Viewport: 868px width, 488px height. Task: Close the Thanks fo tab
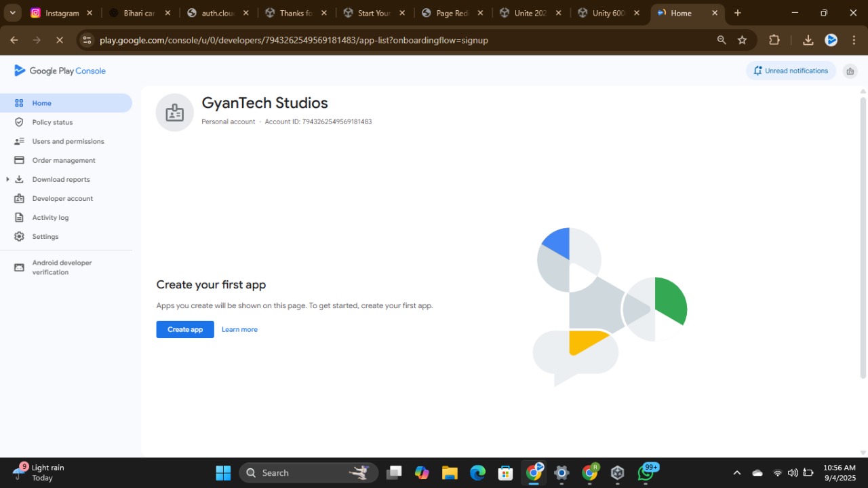point(324,13)
